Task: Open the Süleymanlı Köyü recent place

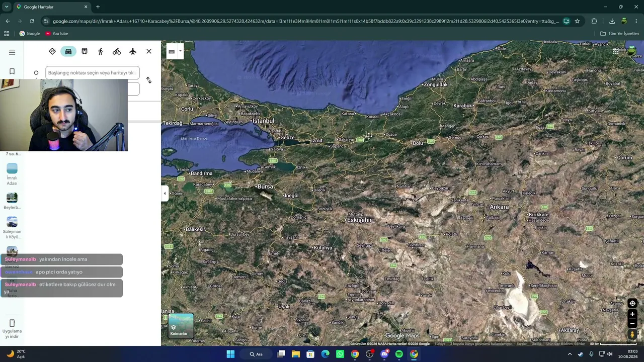Action: [12, 228]
